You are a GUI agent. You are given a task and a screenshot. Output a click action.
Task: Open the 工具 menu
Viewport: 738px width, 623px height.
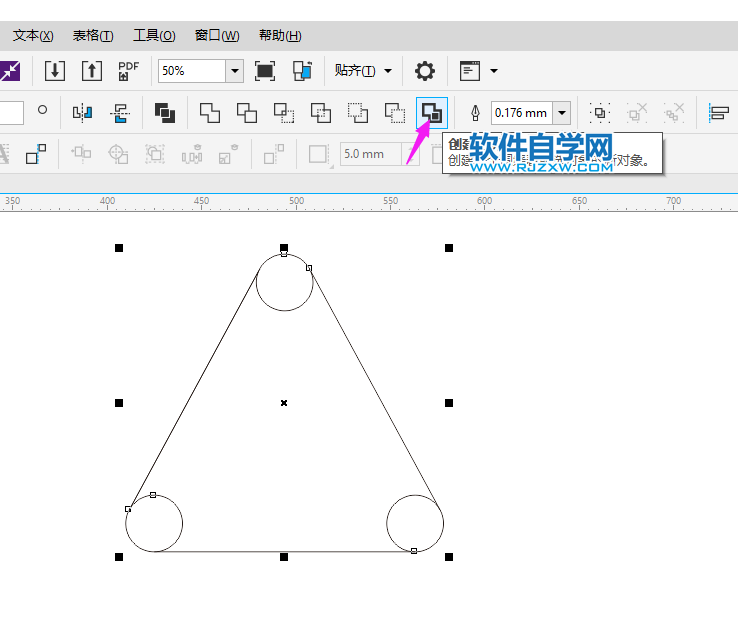154,36
